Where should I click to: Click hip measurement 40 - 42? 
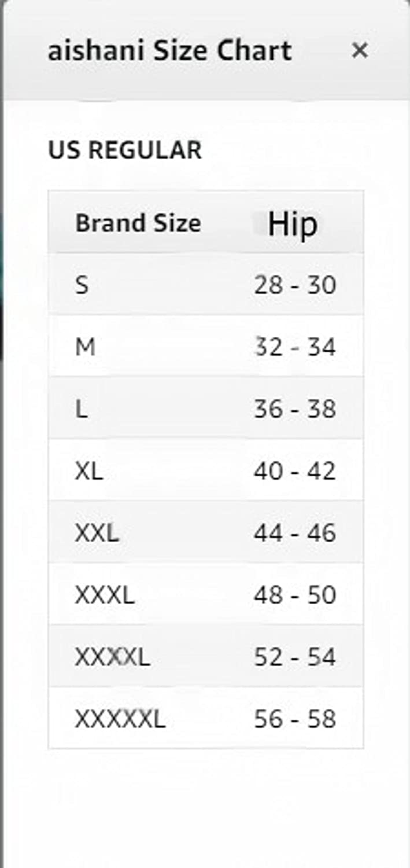pos(294,472)
